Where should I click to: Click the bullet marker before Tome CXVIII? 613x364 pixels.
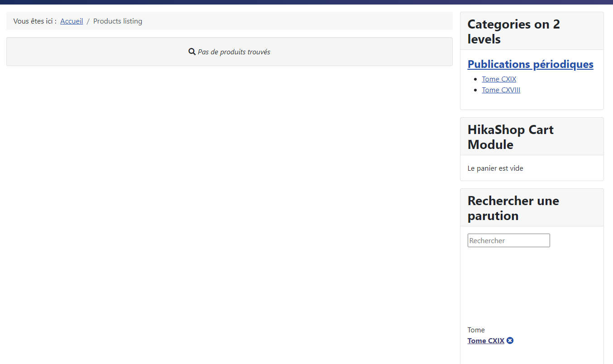(x=475, y=90)
